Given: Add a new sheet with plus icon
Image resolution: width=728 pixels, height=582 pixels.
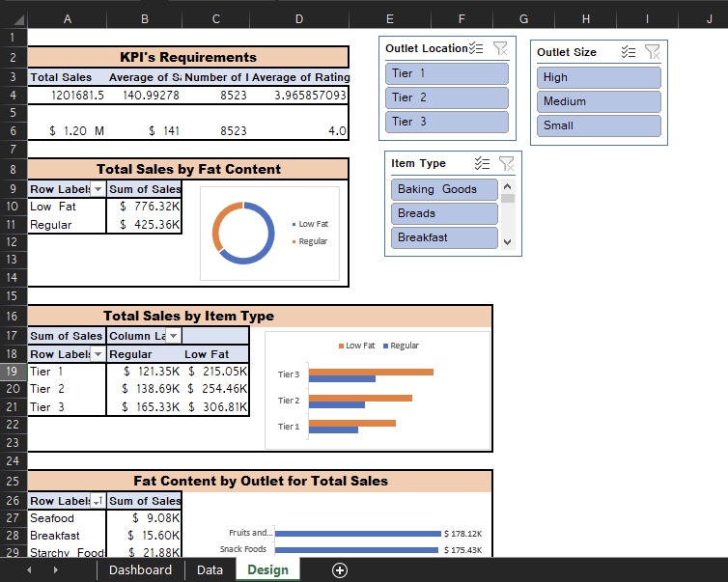Looking at the screenshot, I should pos(340,570).
